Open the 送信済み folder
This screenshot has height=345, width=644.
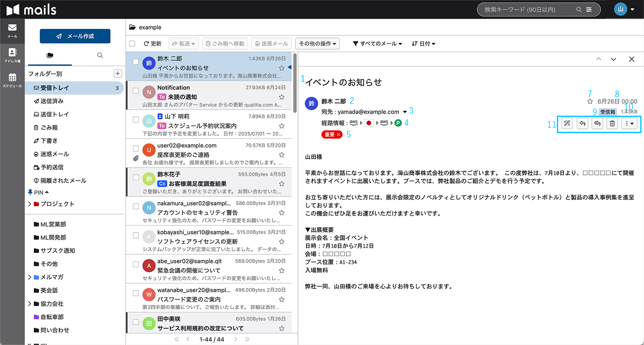[x=52, y=101]
